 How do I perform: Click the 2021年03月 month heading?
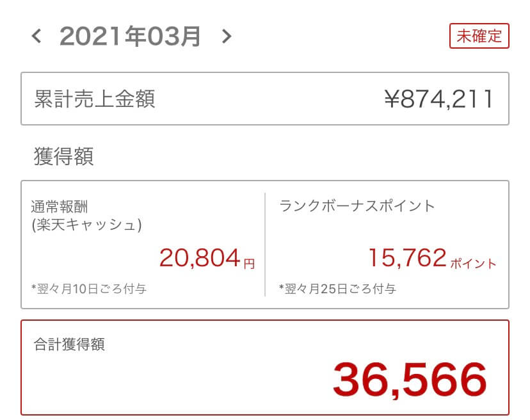click(x=131, y=36)
